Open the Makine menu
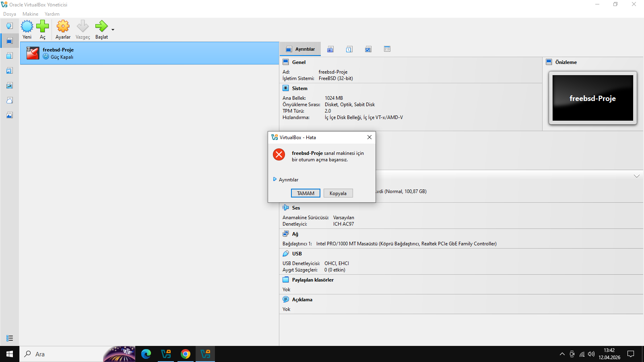644x362 pixels. pyautogui.click(x=31, y=14)
